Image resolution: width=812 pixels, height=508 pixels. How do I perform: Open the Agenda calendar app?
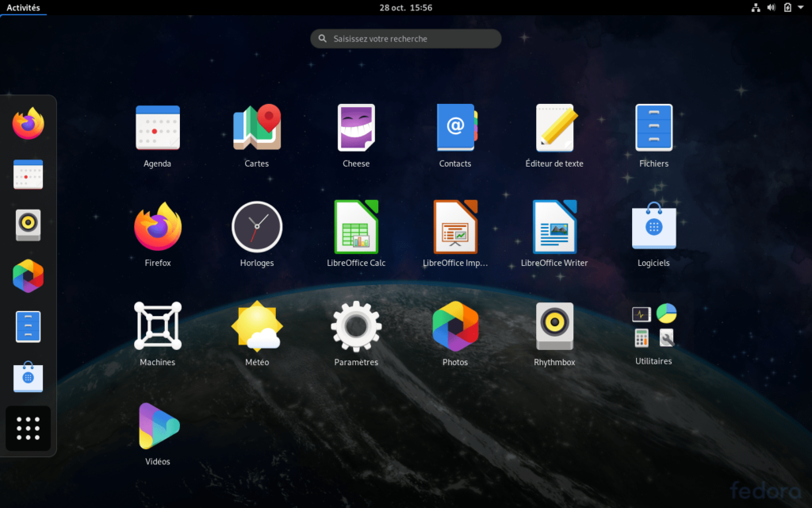pos(158,127)
